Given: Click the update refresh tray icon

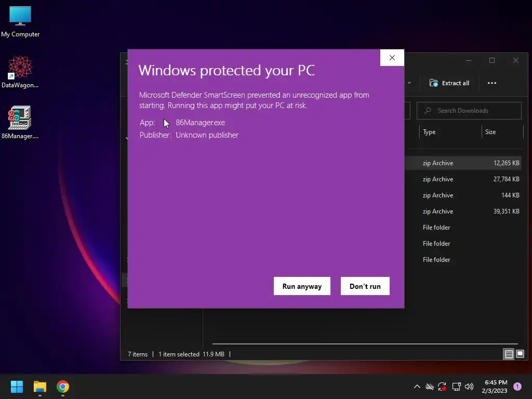Looking at the screenshot, I should pyautogui.click(x=442, y=387).
